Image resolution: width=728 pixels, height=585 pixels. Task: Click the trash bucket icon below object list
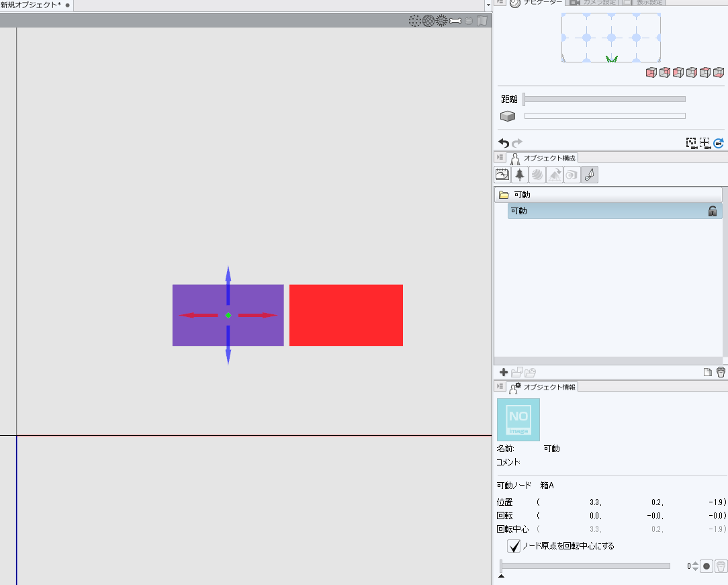click(x=721, y=372)
